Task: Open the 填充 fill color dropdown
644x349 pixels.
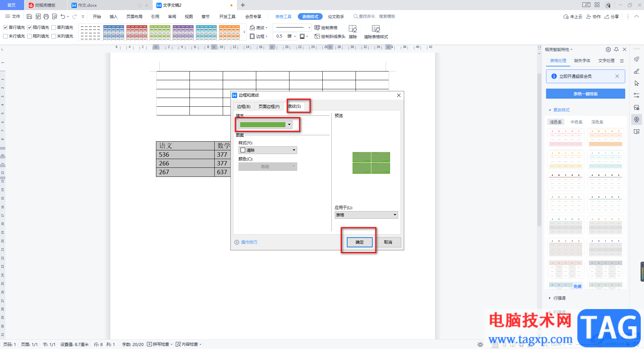Action: (265, 125)
